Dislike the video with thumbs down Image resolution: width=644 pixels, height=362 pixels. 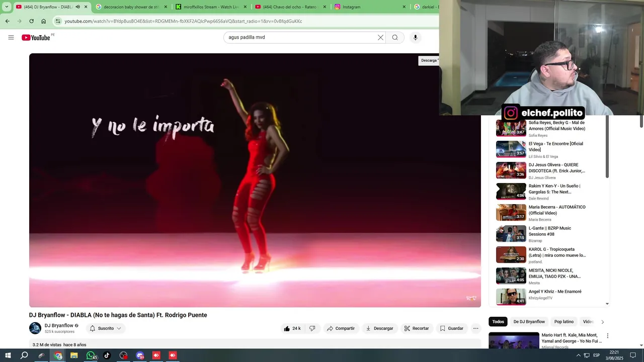click(312, 328)
